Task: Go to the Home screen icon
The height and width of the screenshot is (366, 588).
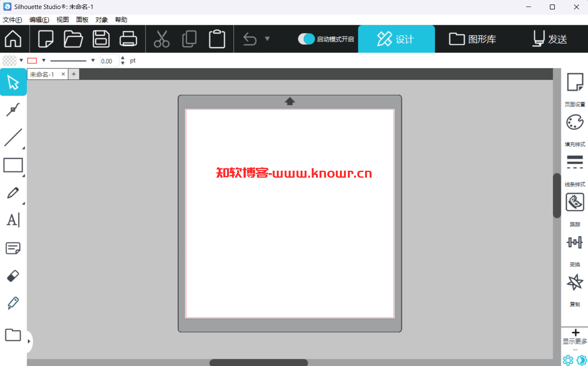Action: [13, 39]
